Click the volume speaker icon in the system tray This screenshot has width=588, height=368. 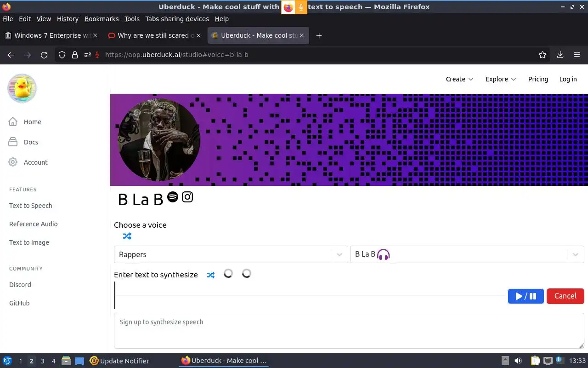(x=518, y=361)
